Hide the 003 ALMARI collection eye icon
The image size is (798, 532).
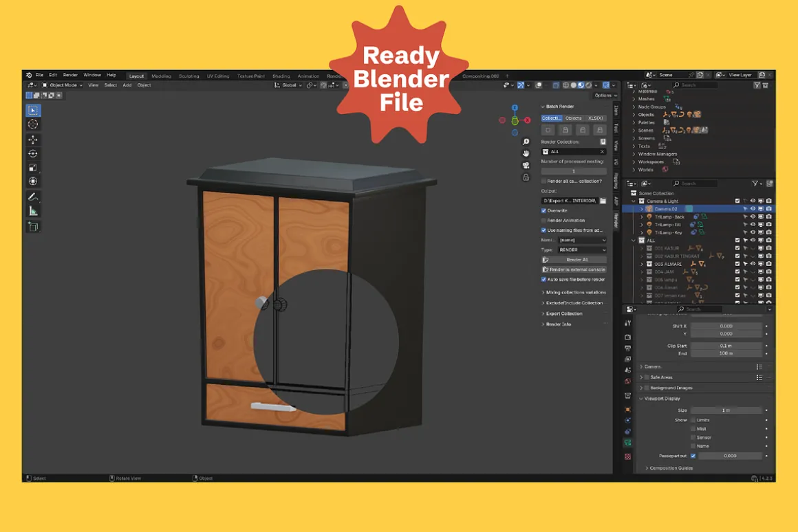pos(753,264)
